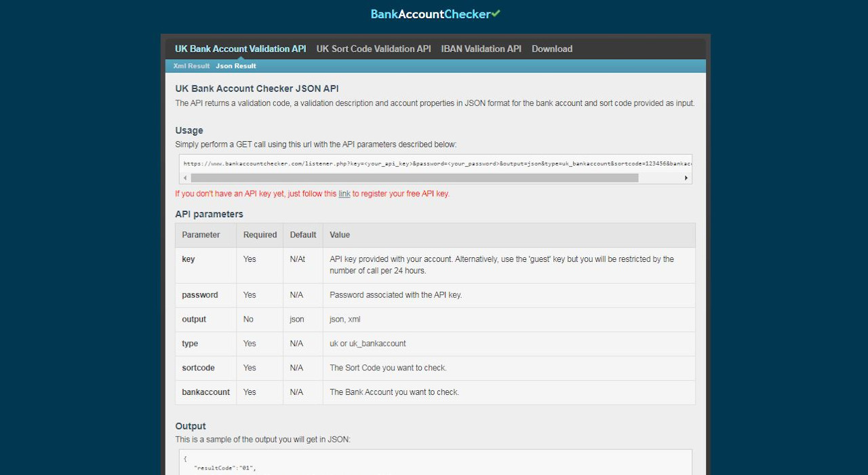The image size is (868, 475).
Task: Click the 'N/A' default in the bankaccount row
Action: [296, 393]
